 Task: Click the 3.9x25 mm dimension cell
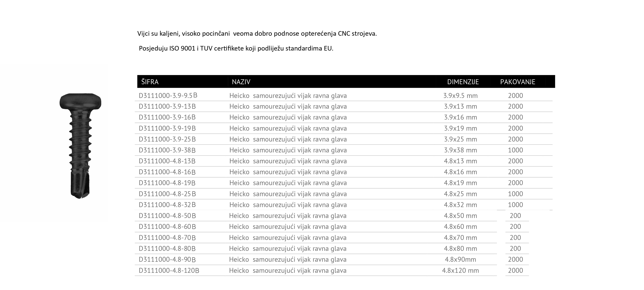[x=460, y=139]
